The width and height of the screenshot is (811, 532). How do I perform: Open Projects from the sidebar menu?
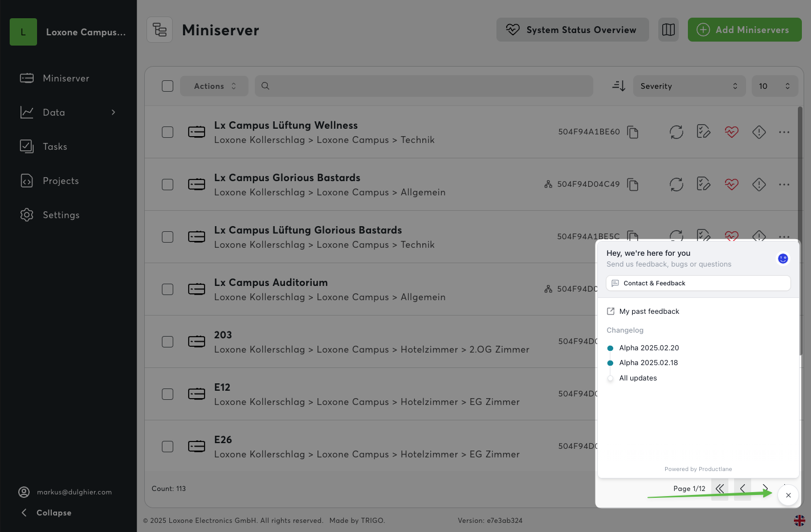coord(60,181)
